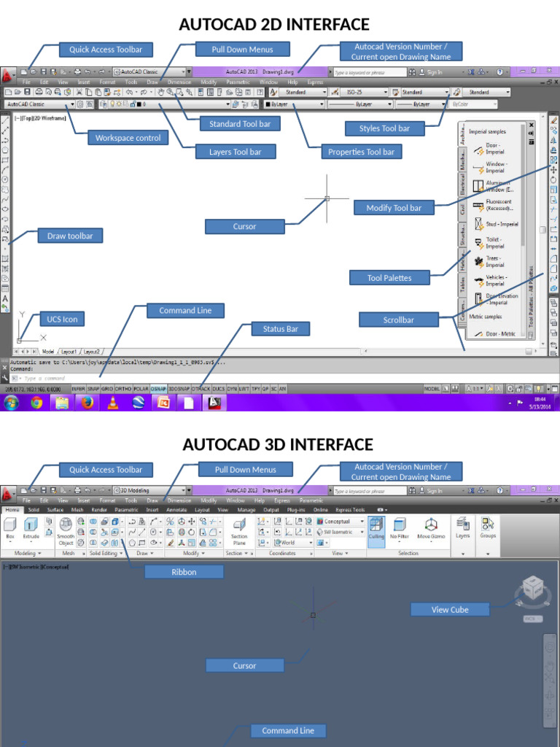The width and height of the screenshot is (560, 747).
Task: Toggle SNAP mode in the status bar
Action: point(93,389)
